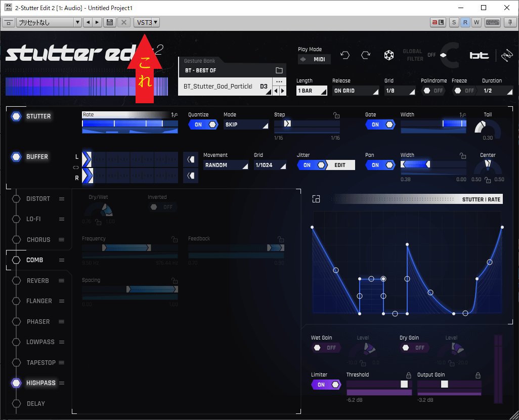Open the Release ON GRID dropdown

point(356,91)
